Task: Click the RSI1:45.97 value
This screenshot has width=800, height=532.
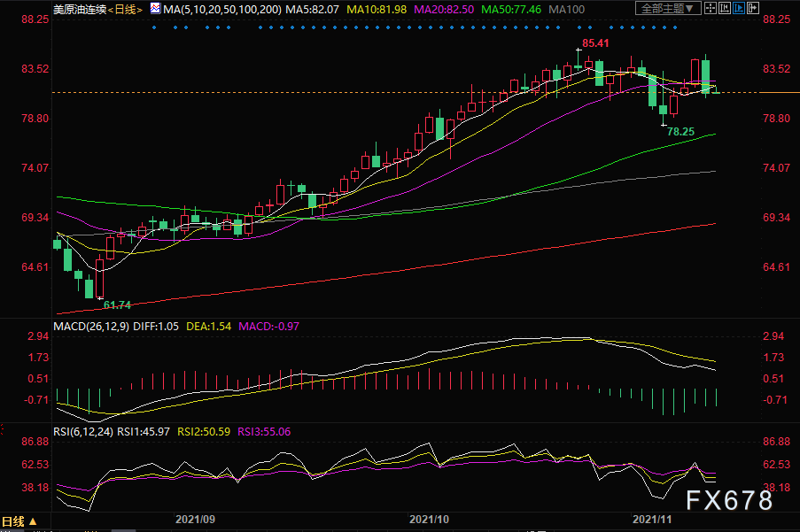Action: [x=144, y=432]
